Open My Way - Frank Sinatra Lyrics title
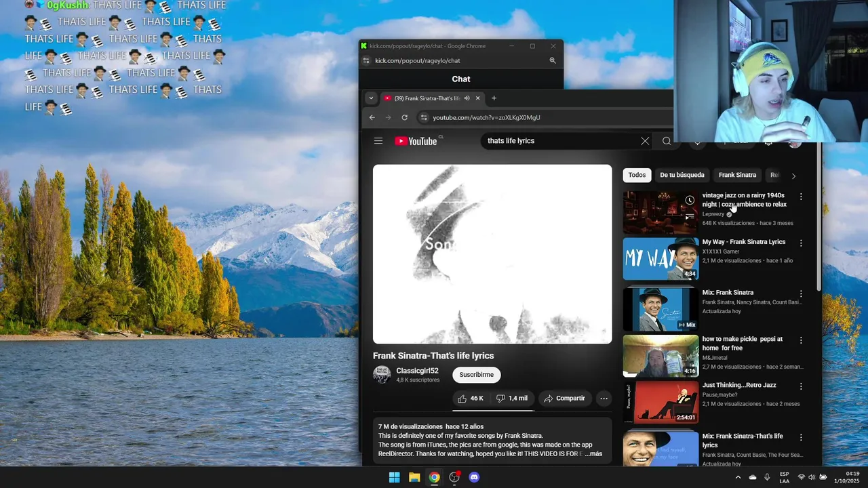The height and width of the screenshot is (488, 868). [744, 242]
